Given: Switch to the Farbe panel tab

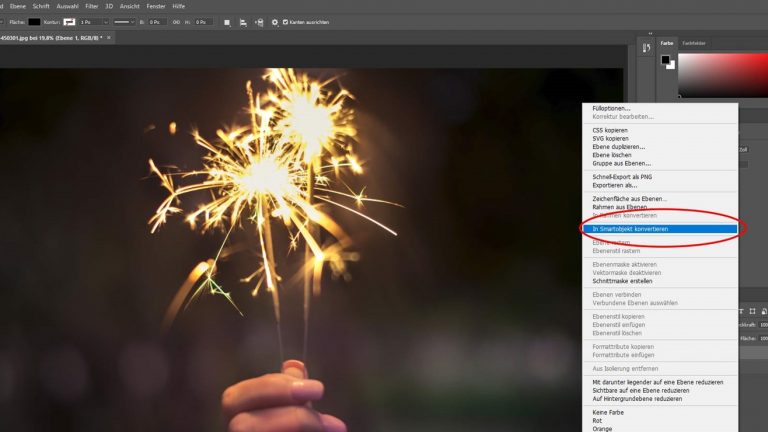Looking at the screenshot, I should pos(667,43).
